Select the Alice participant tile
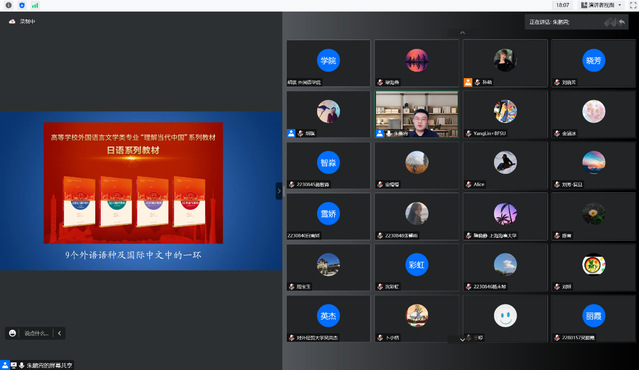 (505, 165)
